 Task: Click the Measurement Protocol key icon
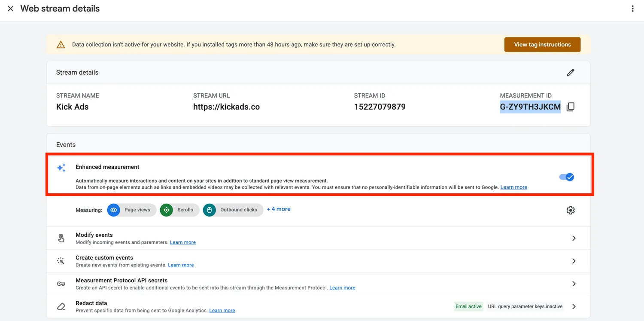point(61,284)
